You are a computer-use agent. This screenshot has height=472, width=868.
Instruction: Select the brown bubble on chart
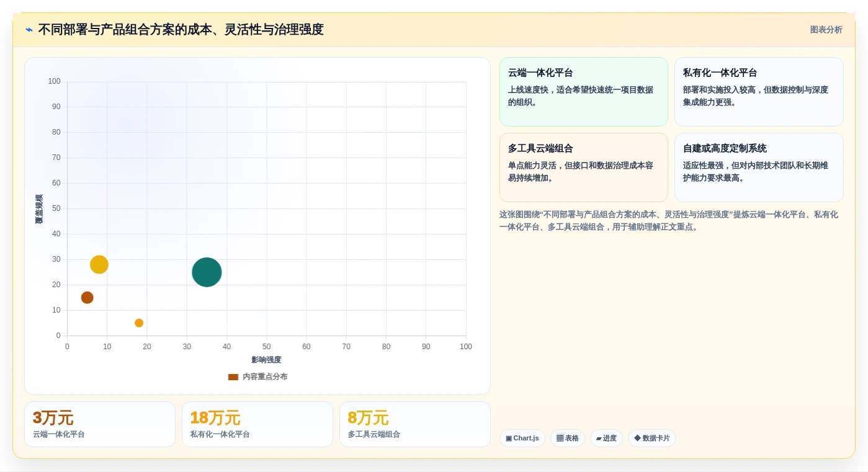[87, 298]
